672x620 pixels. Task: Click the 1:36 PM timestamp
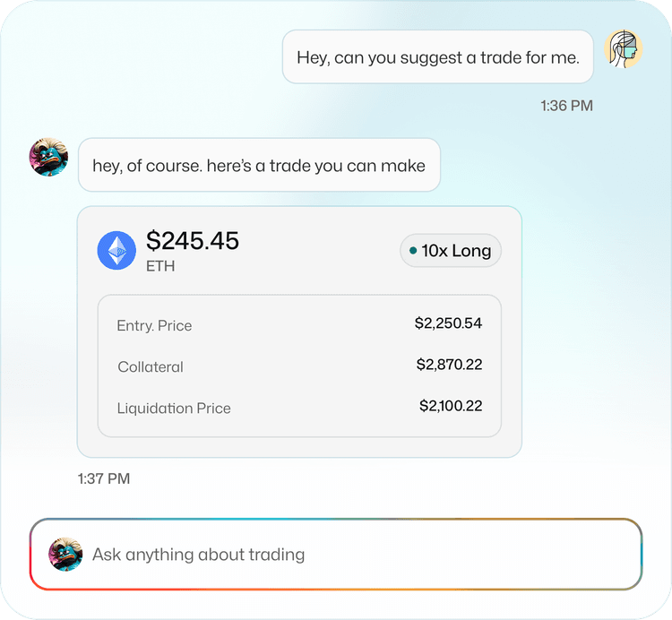tap(566, 106)
